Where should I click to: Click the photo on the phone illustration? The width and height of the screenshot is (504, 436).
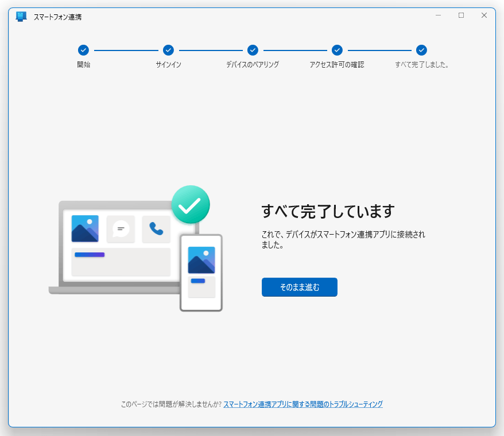[x=201, y=260]
